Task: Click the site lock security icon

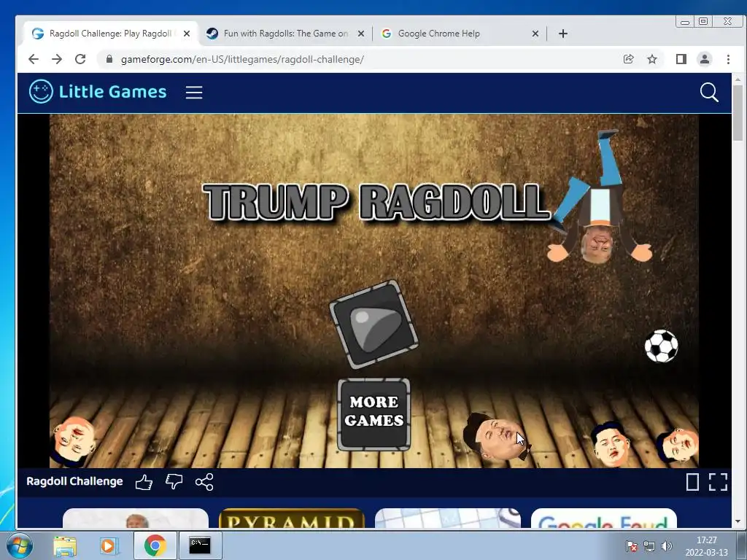Action: pyautogui.click(x=109, y=59)
